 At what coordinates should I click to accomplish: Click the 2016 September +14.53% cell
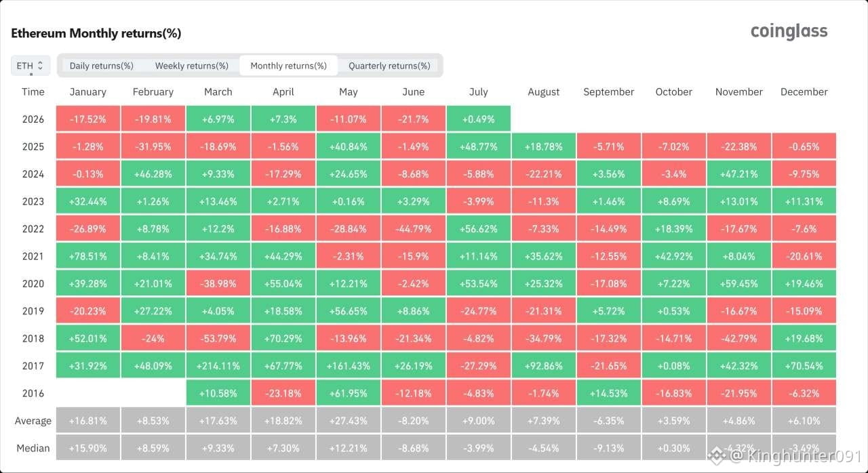click(609, 393)
